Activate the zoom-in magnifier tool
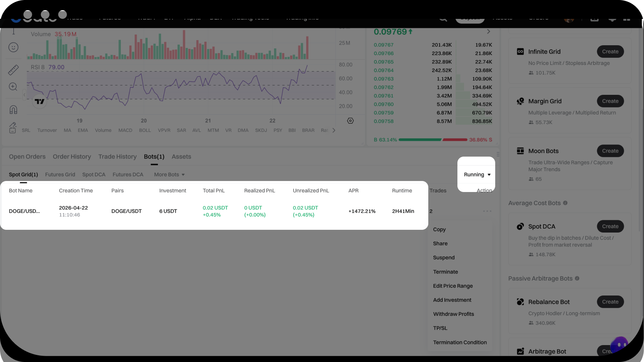Screen dimensions: 644x362 [x=13, y=87]
